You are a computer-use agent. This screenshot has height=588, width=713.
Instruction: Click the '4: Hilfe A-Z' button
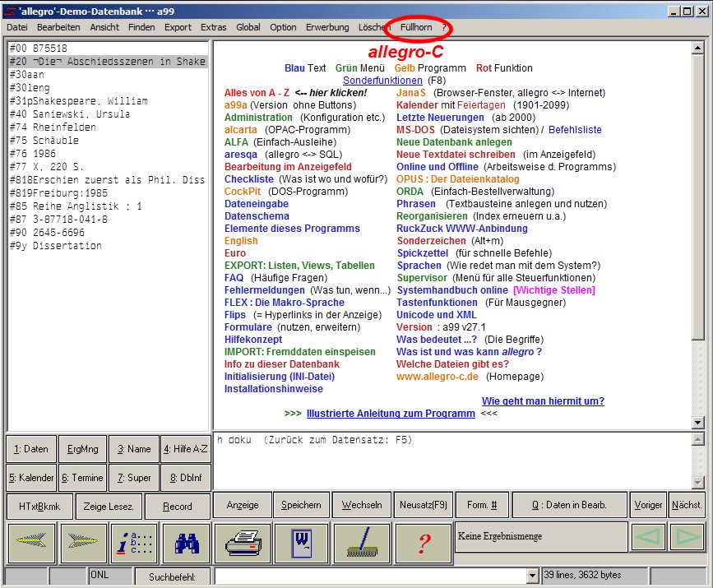pos(186,449)
